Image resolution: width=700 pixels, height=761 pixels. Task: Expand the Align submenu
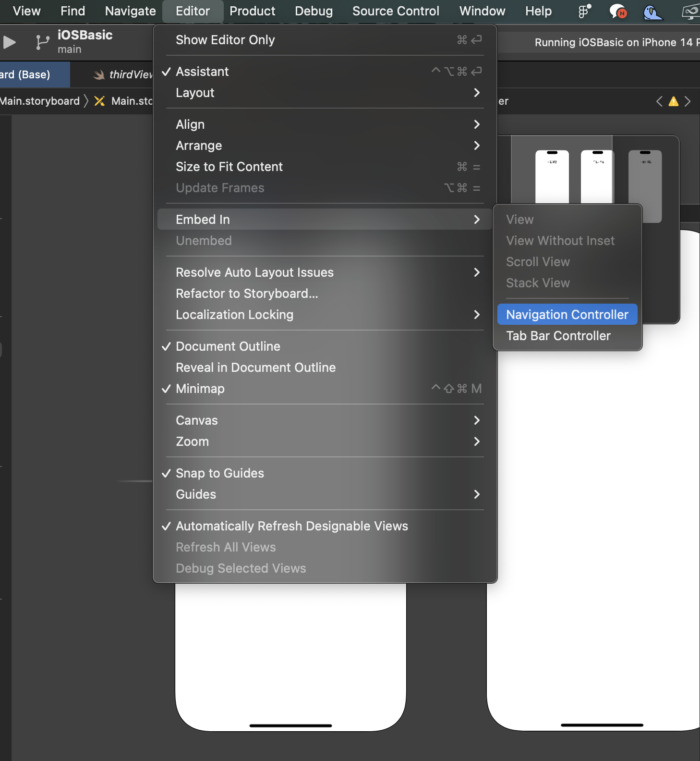325,124
